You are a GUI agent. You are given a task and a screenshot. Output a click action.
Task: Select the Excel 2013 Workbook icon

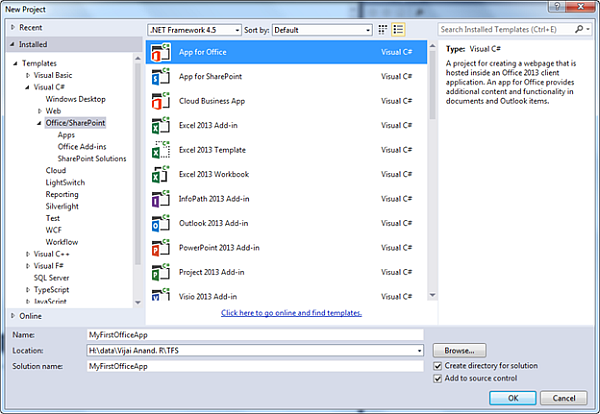click(161, 174)
